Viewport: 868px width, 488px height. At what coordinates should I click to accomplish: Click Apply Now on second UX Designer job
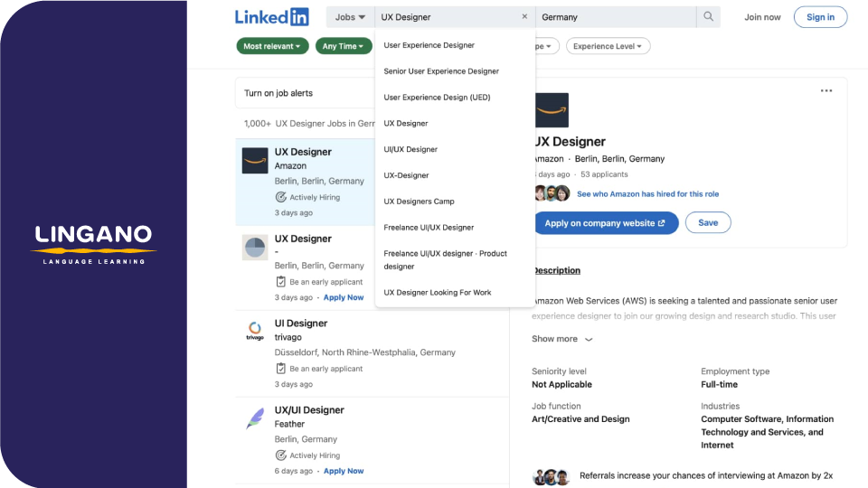[344, 297]
